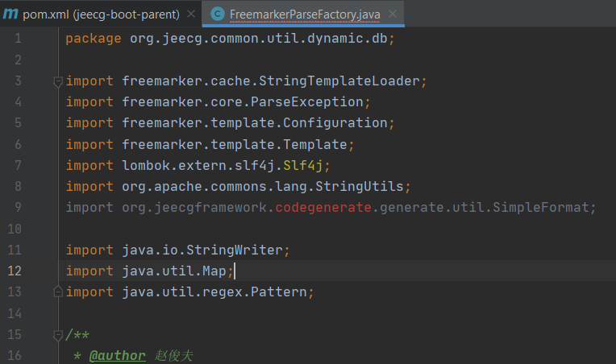Collapse the imports block at line 3
616x364 pixels.
tap(58, 82)
